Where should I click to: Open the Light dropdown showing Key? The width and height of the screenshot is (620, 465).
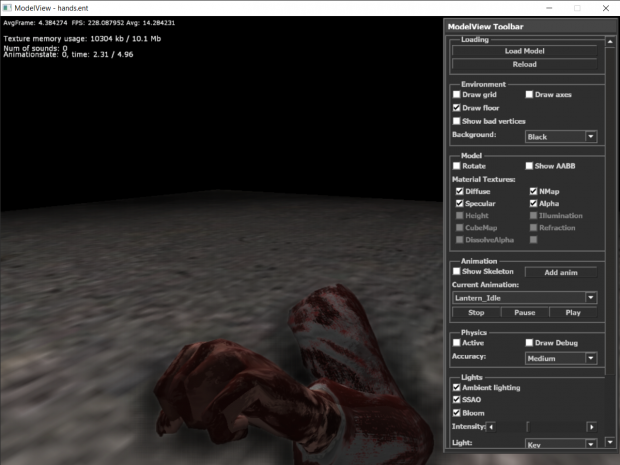pos(561,444)
